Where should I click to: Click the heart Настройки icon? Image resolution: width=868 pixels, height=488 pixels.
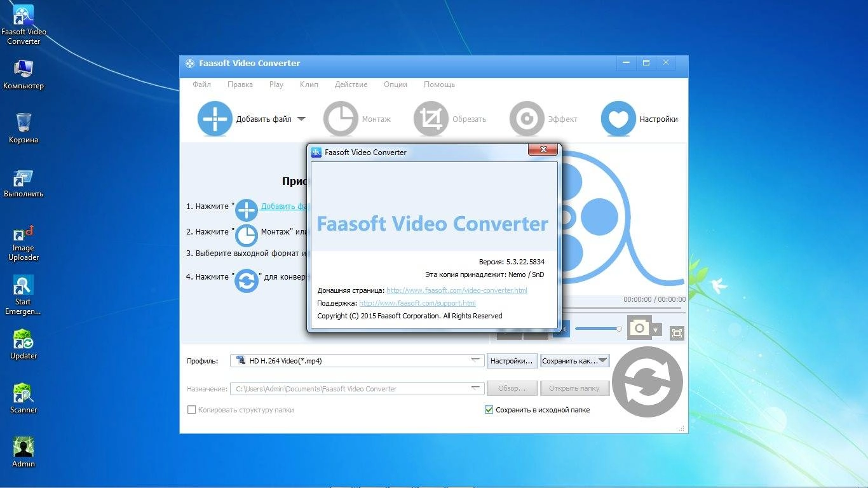point(618,119)
